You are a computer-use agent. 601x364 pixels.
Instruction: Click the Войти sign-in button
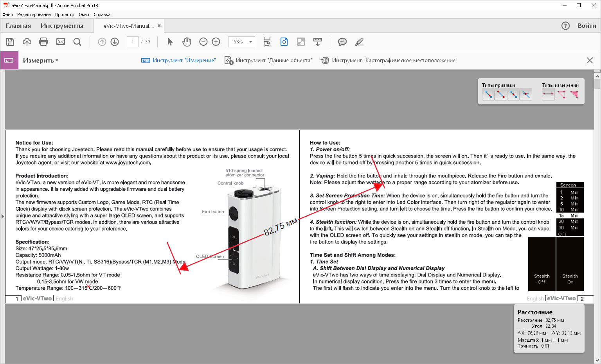pyautogui.click(x=587, y=26)
